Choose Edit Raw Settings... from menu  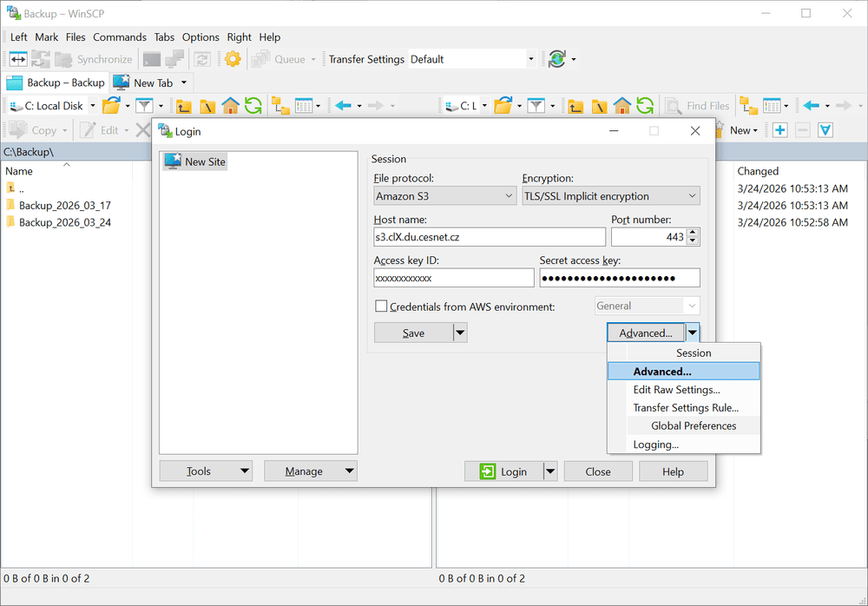[x=684, y=390]
